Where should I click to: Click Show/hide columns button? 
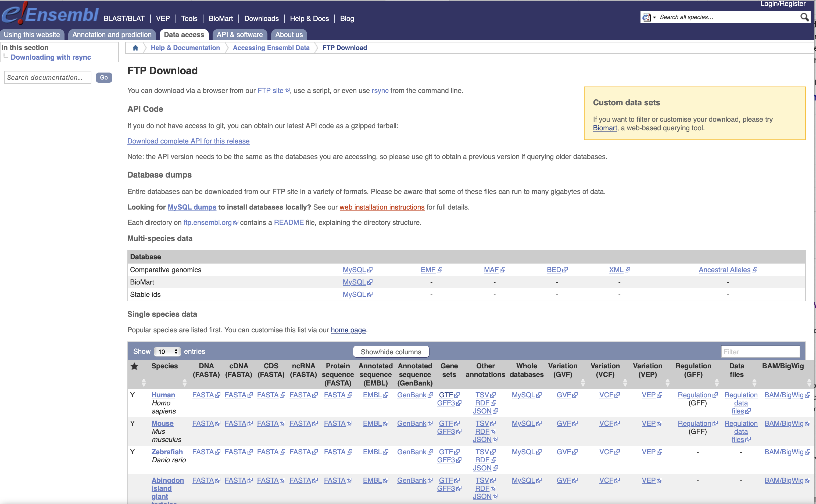pos(391,352)
